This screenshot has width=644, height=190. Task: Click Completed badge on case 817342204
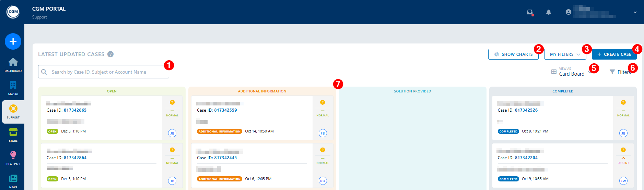click(x=508, y=179)
